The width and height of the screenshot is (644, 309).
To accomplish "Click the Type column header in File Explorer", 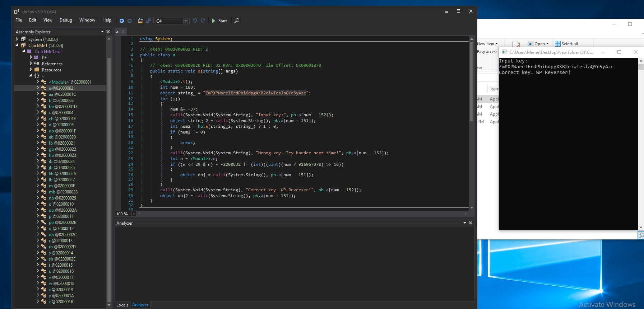I will (x=494, y=89).
